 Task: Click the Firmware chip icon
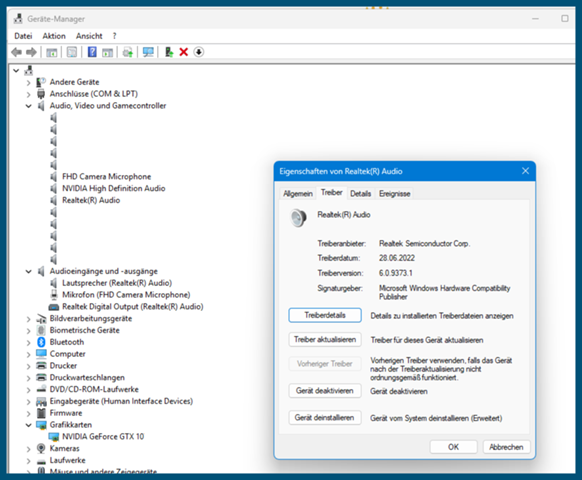coord(41,413)
